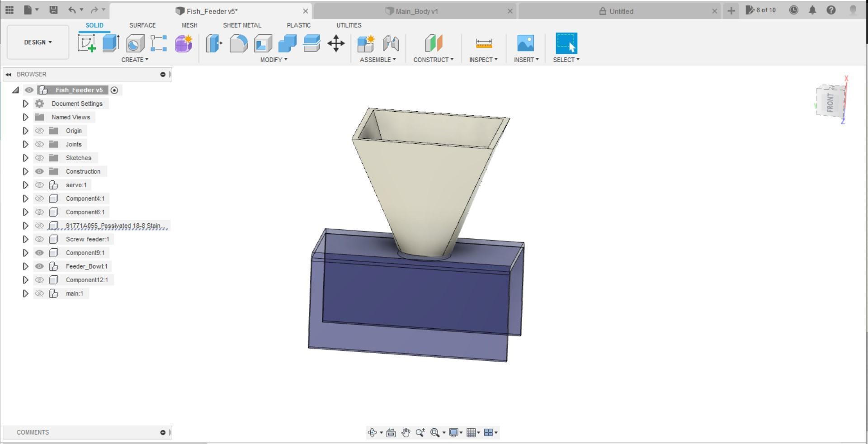Close the Fish_Feeder v5 document tab
Screen dimensions: 868x444
(306, 11)
